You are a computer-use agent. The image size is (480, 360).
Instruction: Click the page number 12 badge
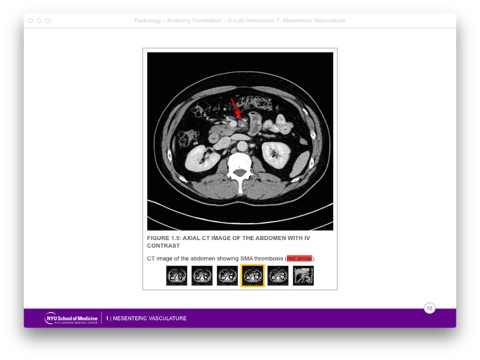point(429,308)
